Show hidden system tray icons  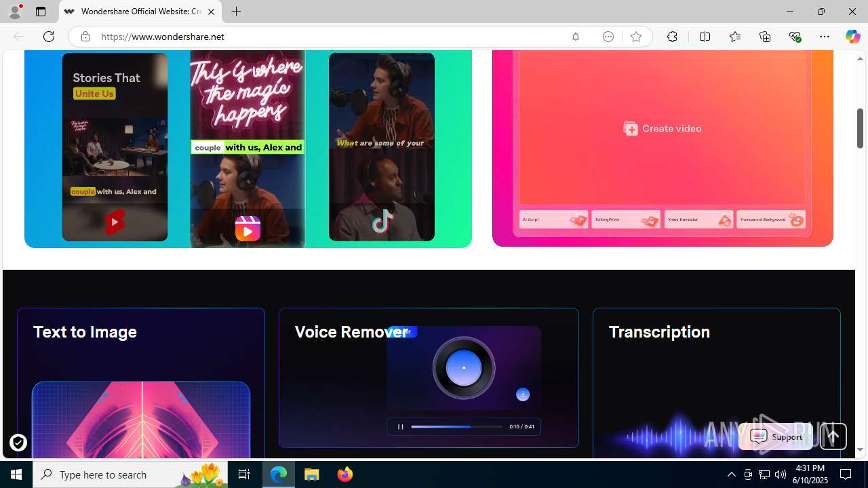pyautogui.click(x=731, y=474)
